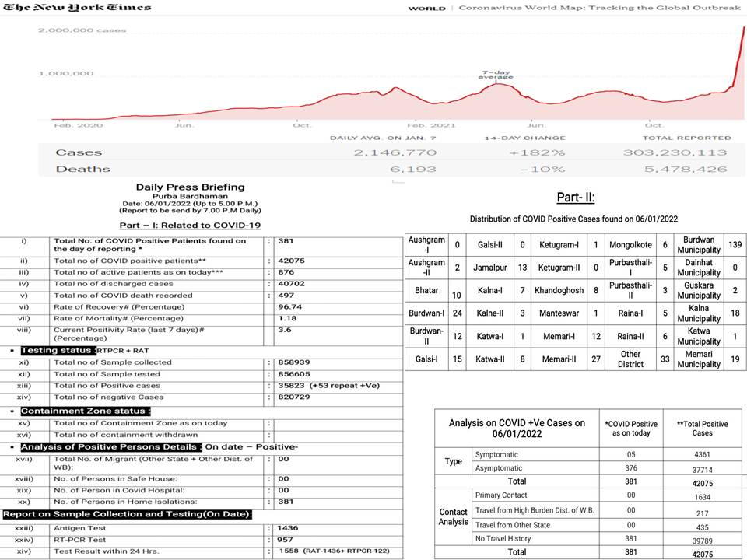Click the Testing status section header
Viewport: 747px width, 560px height.
(x=58, y=350)
